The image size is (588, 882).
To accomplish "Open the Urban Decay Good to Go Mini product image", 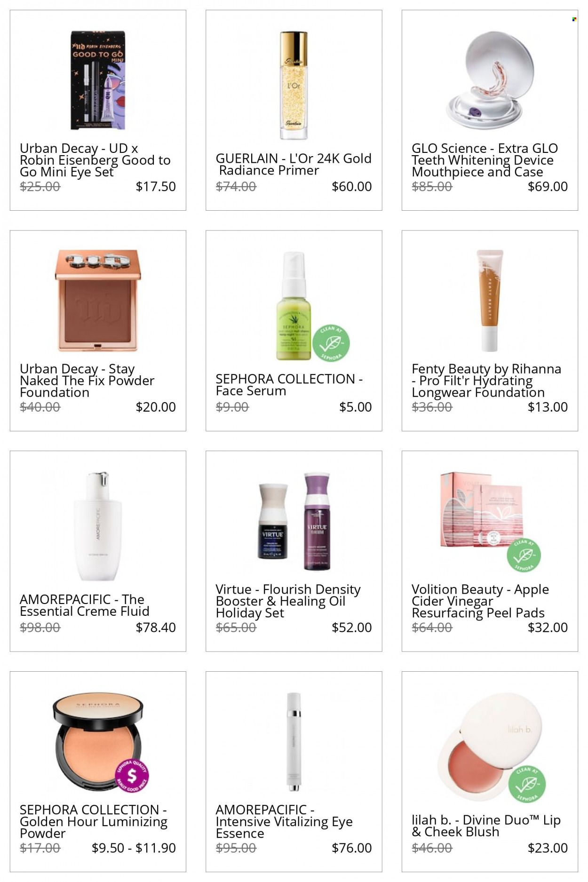I will click(x=98, y=80).
